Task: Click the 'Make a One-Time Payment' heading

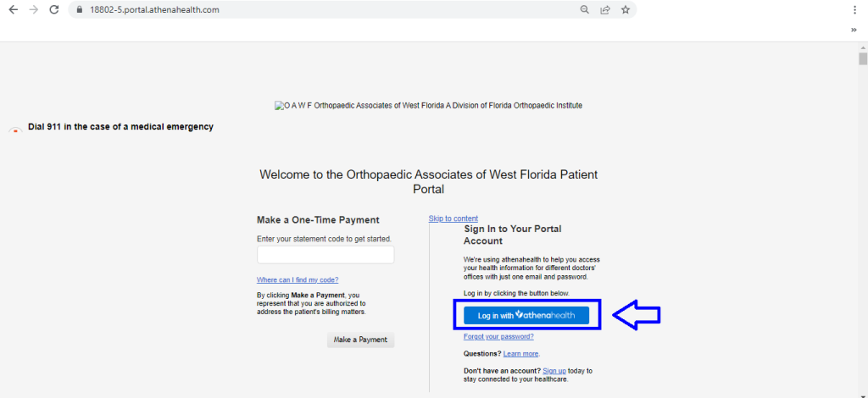Action: pos(319,219)
